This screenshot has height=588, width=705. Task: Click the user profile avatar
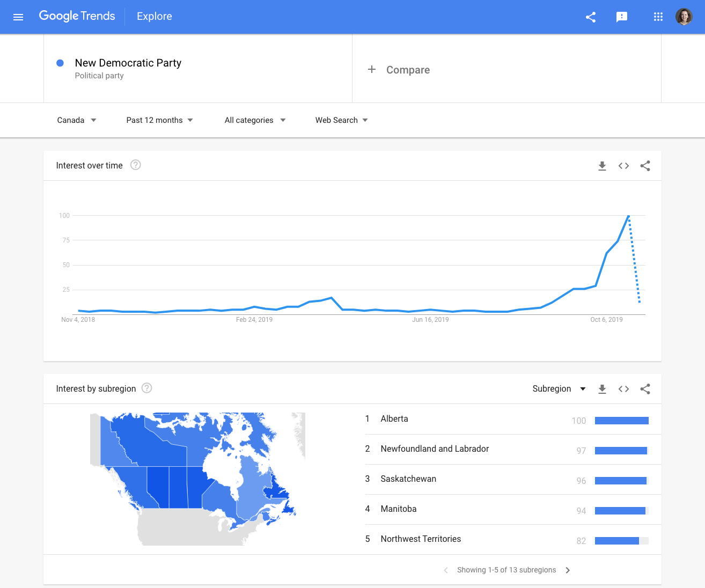pyautogui.click(x=684, y=17)
